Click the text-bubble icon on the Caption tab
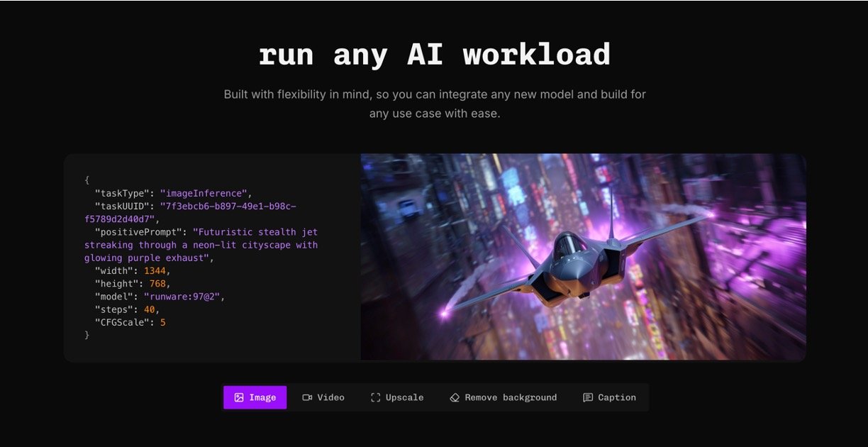868x447 pixels. click(588, 397)
